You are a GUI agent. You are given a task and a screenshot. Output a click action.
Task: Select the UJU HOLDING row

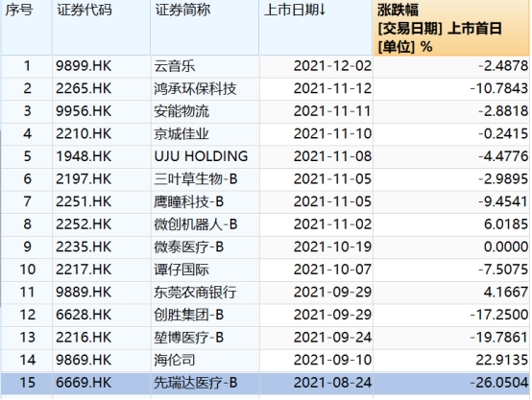point(265,156)
